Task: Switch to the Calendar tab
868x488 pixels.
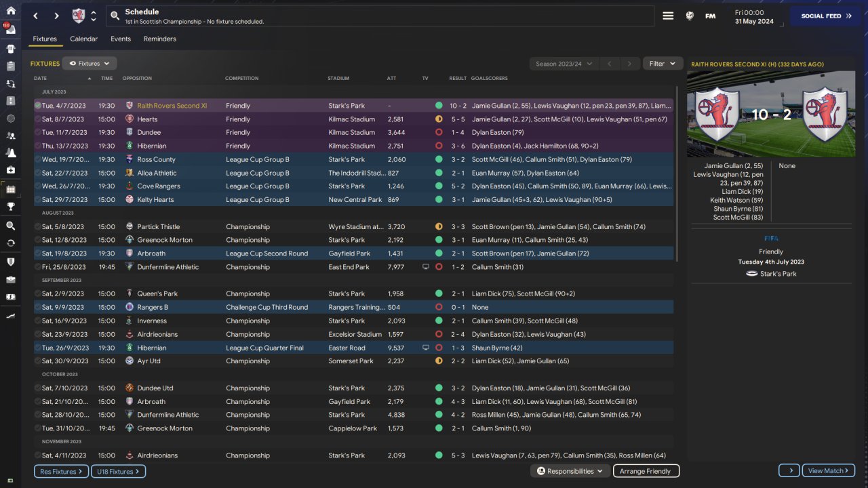Action: 83,39
